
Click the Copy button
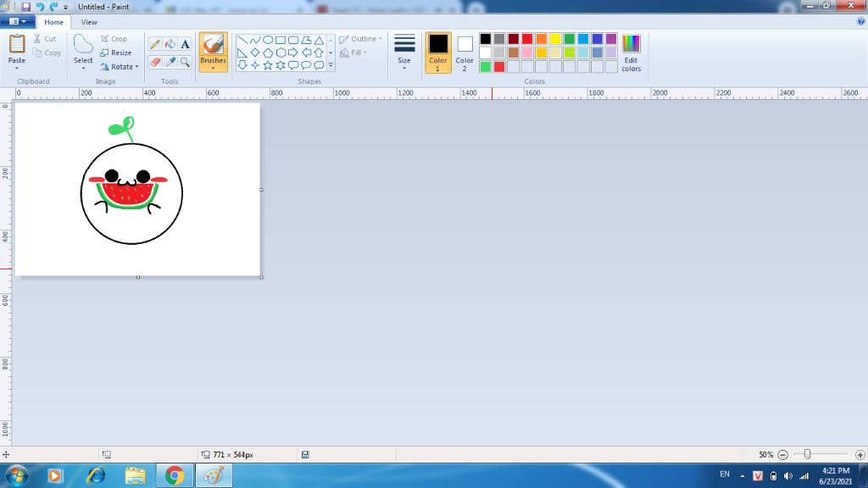47,53
